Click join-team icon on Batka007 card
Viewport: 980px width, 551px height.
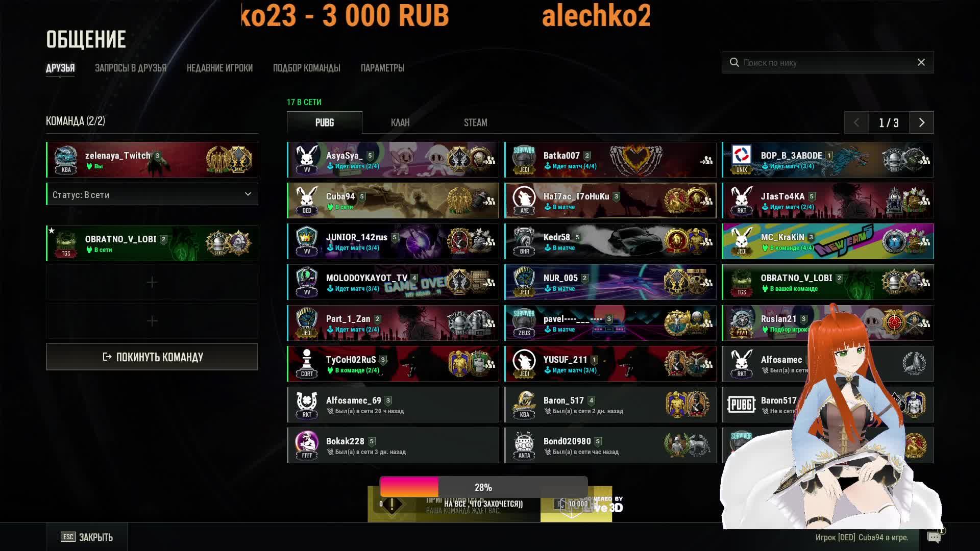coord(706,160)
